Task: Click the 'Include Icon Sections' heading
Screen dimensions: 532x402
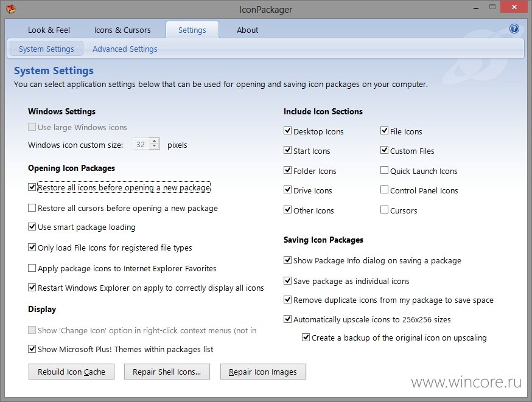Action: pos(323,111)
